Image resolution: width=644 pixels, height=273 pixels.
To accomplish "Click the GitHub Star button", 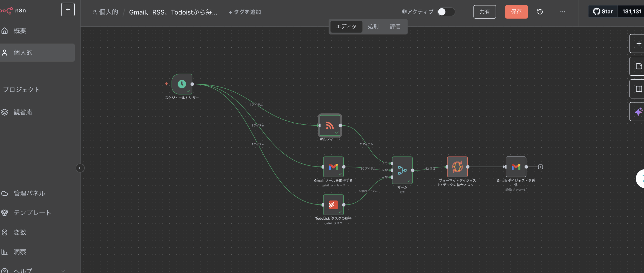I will (x=603, y=12).
